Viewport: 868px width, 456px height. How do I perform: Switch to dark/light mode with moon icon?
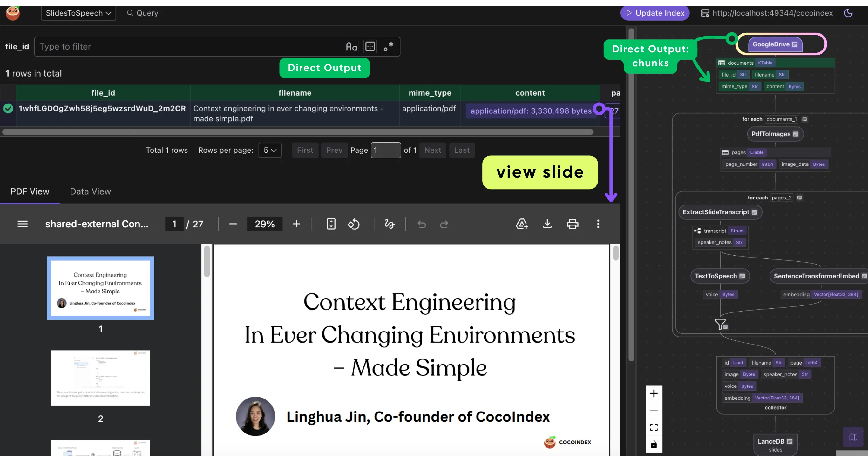pos(849,13)
